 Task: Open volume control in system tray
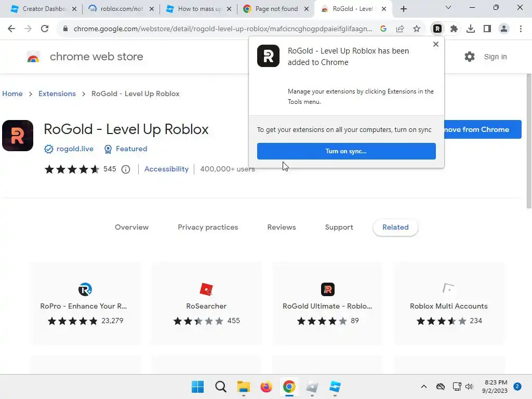tap(469, 387)
